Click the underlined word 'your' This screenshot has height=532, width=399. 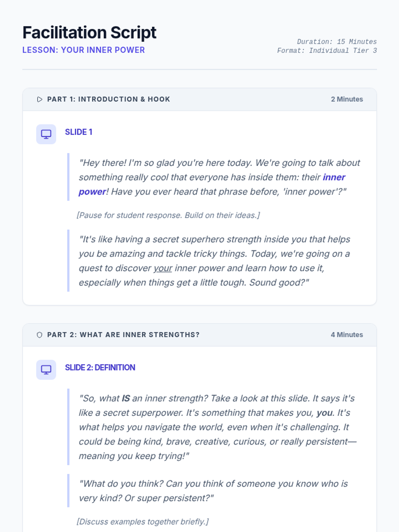[x=163, y=268]
